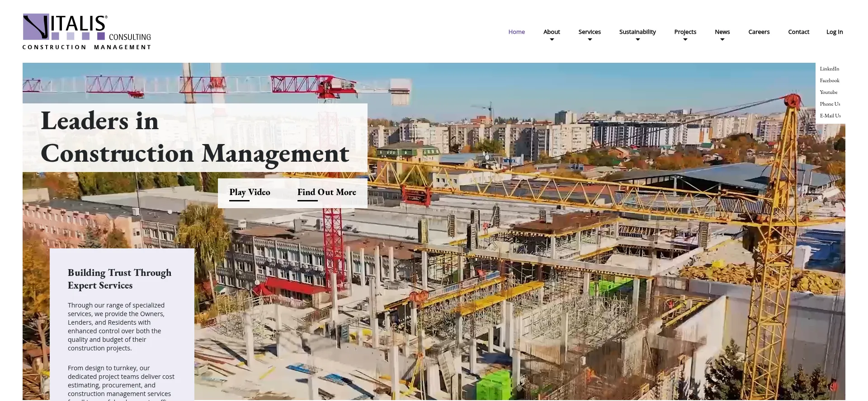The image size is (868, 401).
Task: Click the Leaders in Construction Management heading
Action: (x=195, y=137)
